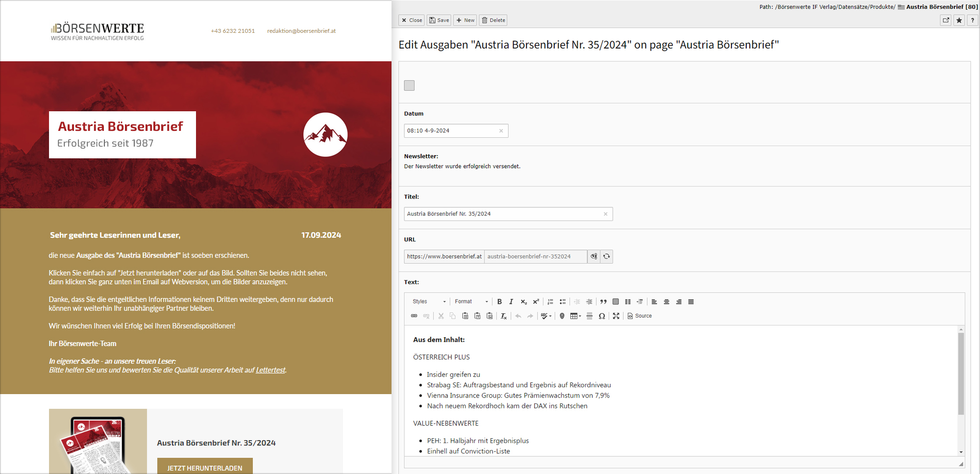Maximize the rich text editor
The width and height of the screenshot is (980, 474).
[x=616, y=316]
